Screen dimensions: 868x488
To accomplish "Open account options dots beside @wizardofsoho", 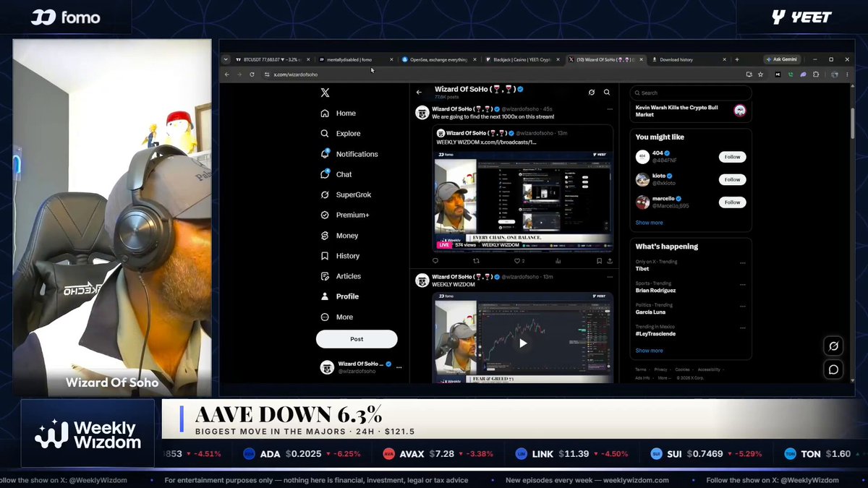I will coord(399,367).
